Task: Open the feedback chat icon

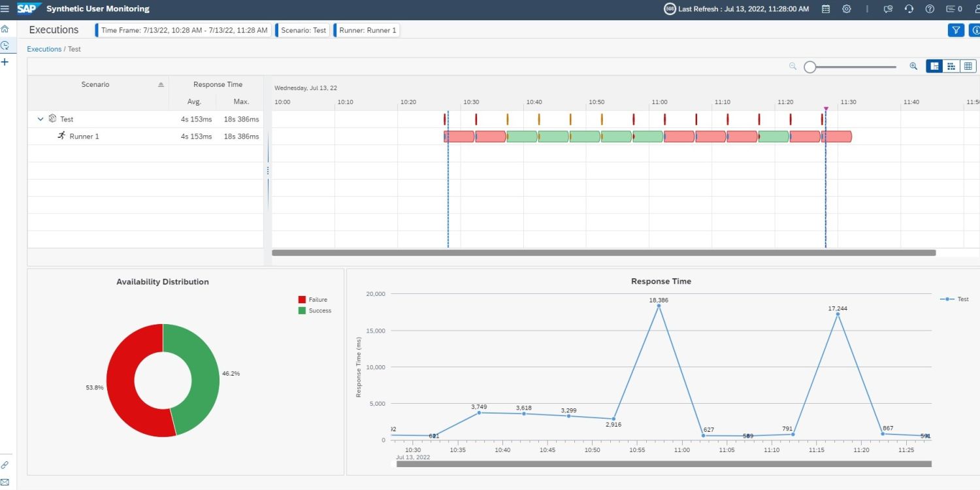Action: (x=887, y=8)
